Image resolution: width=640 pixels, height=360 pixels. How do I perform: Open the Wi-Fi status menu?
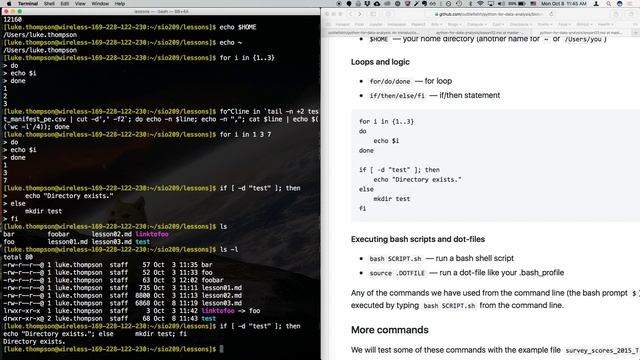[x=480, y=4]
